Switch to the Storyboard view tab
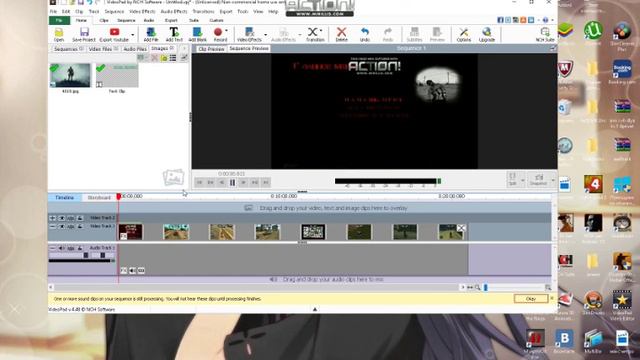This screenshot has width=640, height=360. [99, 198]
